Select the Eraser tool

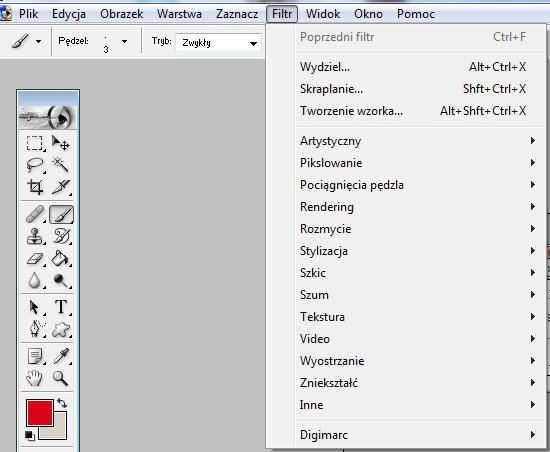click(35, 259)
